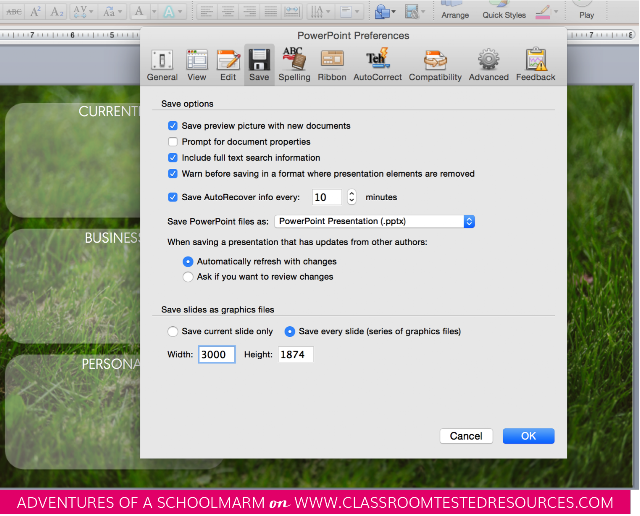Click the Arrange toolbar button
Viewport: 640px width, 516px height.
point(455,11)
